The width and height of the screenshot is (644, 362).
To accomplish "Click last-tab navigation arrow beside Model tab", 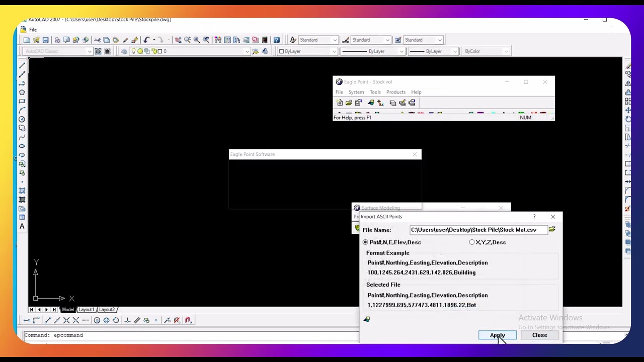I will pyautogui.click(x=54, y=310).
